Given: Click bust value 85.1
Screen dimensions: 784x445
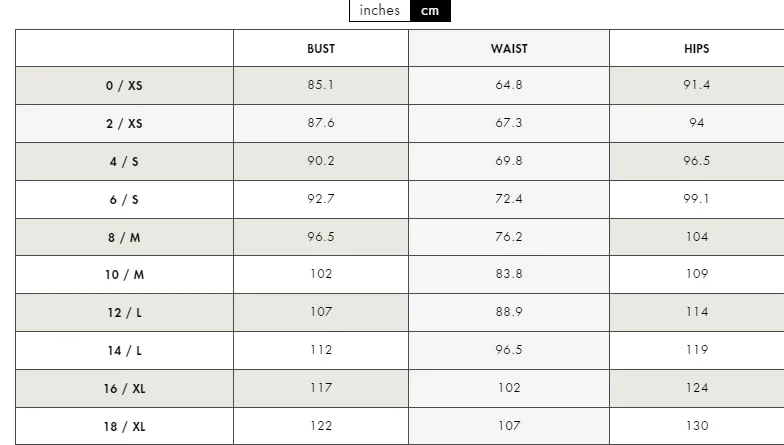Looking at the screenshot, I should [x=321, y=85].
